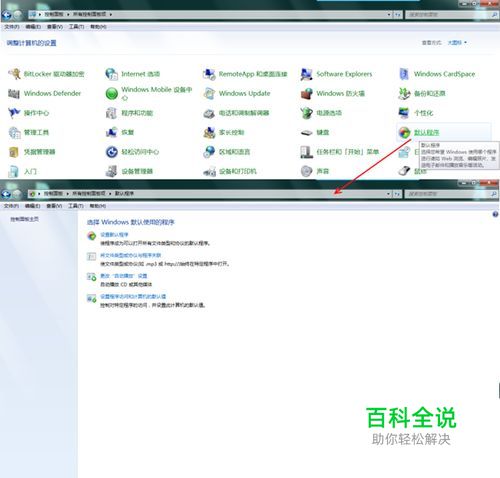Viewport: 500px width, 478px height.
Task: Click the help question-mark icon in lower window
Action: [495, 214]
